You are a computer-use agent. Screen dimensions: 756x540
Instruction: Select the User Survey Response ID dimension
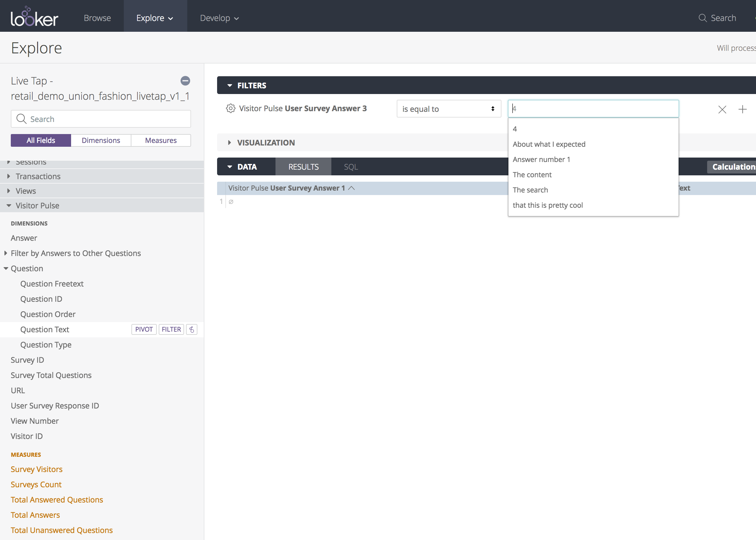pos(55,406)
